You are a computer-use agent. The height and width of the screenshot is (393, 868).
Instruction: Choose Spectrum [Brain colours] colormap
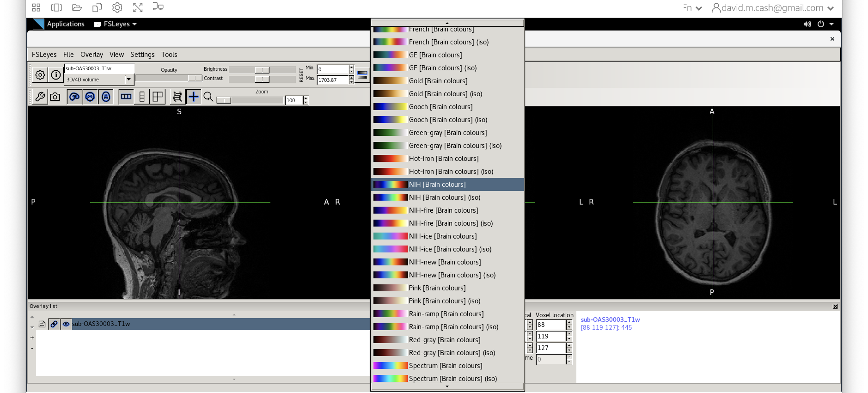pos(447,366)
